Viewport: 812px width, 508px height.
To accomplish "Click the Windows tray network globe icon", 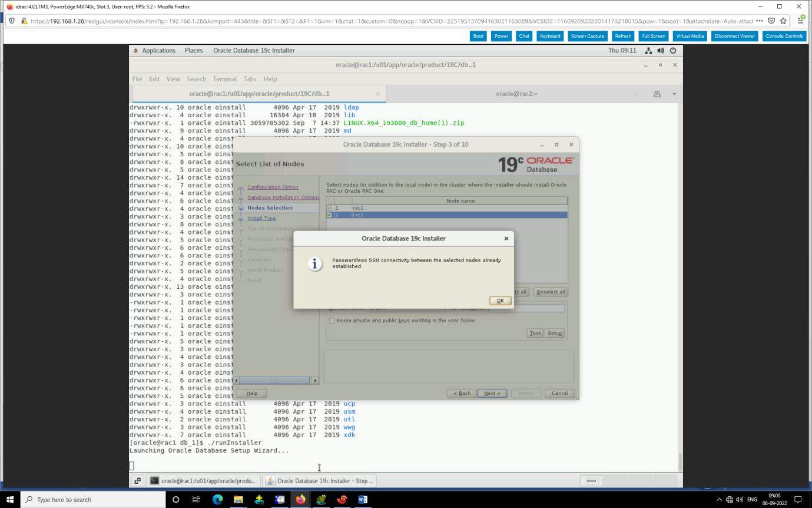I will [x=730, y=500].
